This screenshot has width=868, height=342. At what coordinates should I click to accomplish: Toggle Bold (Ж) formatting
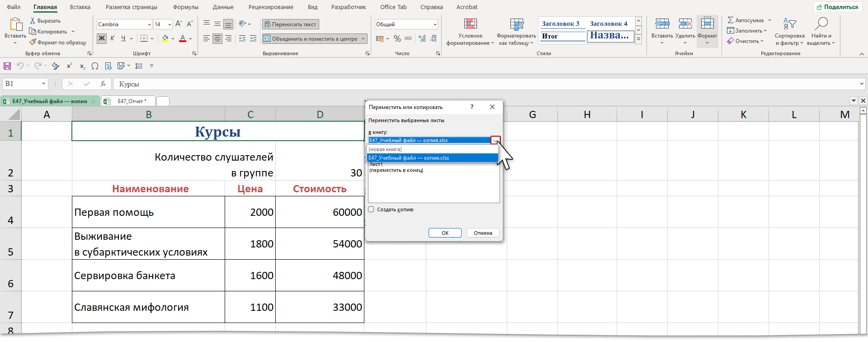click(x=102, y=38)
